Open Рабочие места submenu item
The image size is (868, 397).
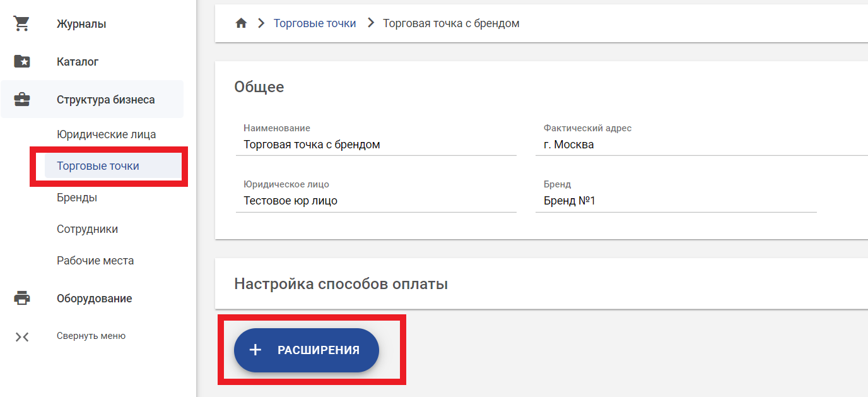point(95,261)
